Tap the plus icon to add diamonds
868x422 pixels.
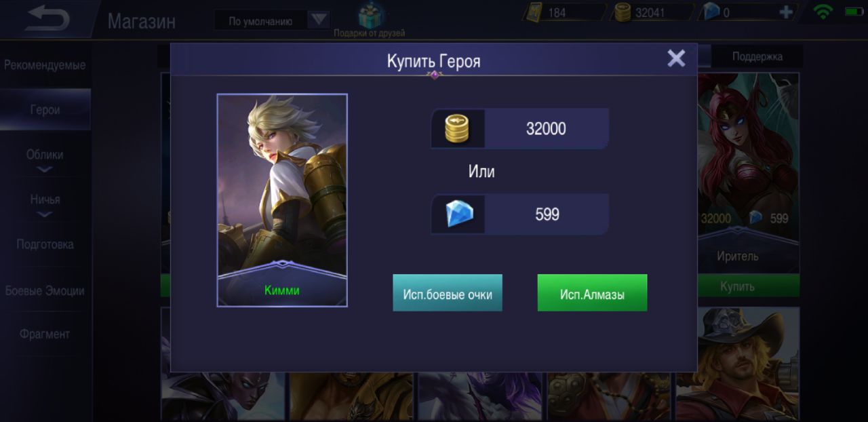(x=786, y=12)
